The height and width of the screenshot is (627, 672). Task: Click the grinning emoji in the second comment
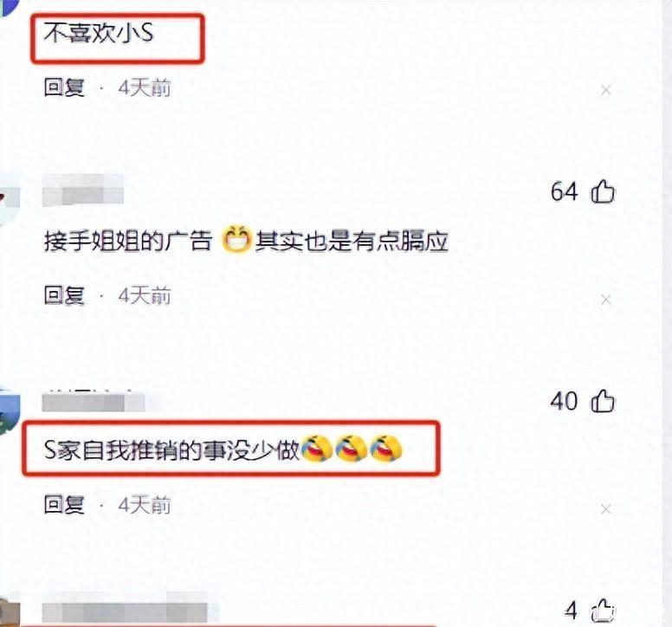coord(236,239)
